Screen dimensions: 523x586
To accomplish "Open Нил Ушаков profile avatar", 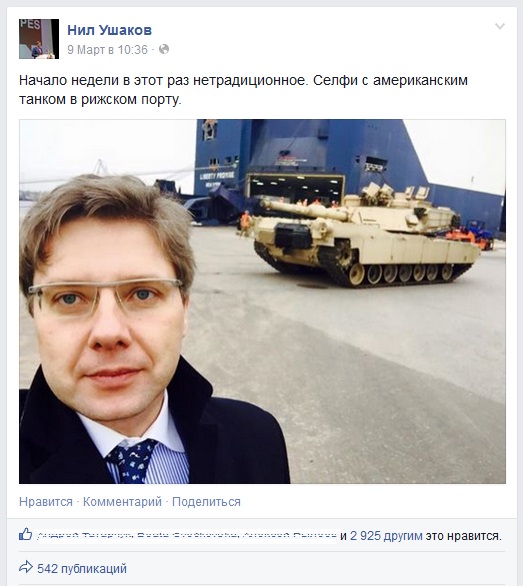I will [x=39, y=39].
